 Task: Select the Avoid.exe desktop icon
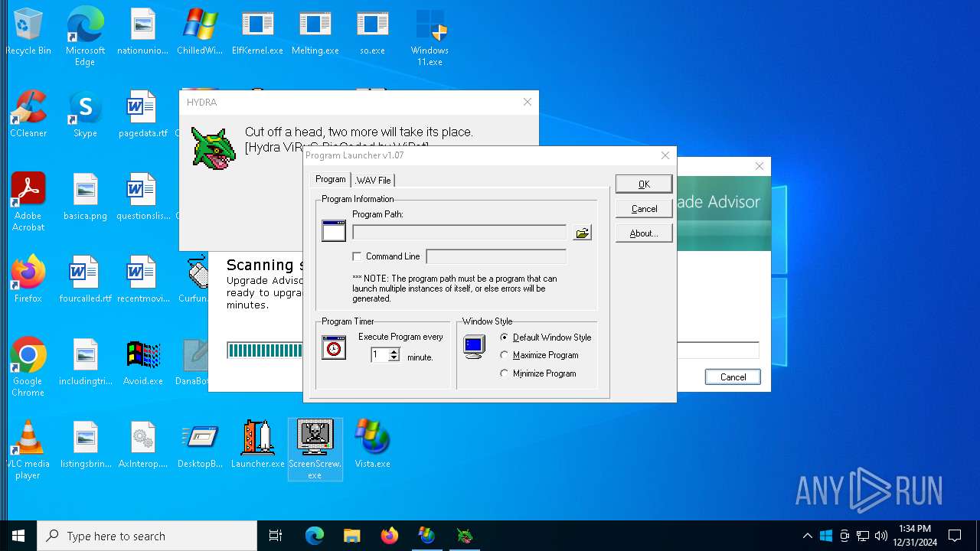point(142,363)
